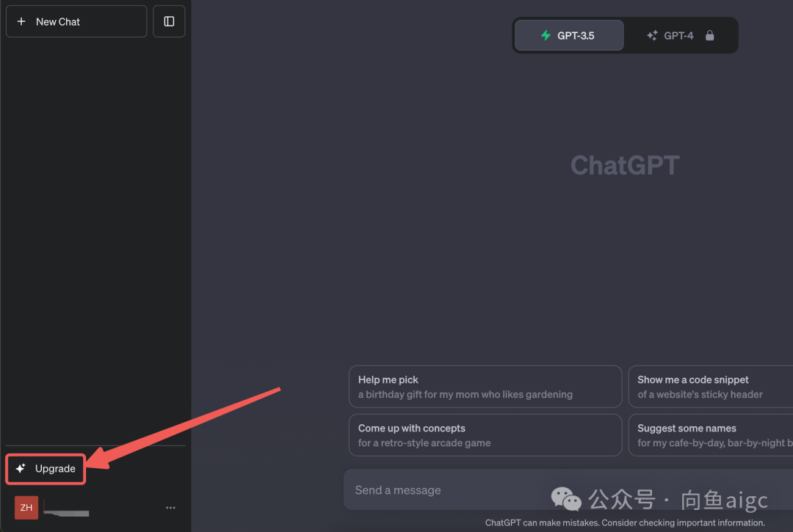Click the sparkle icon next to GPT-4
Screen dimensions: 793x532
(652, 35)
